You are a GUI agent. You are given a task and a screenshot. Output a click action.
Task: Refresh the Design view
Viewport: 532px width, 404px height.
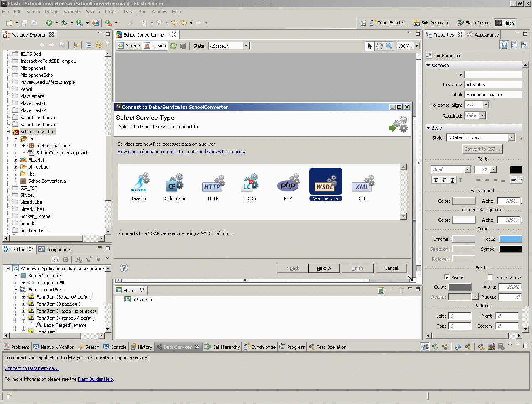(173, 46)
